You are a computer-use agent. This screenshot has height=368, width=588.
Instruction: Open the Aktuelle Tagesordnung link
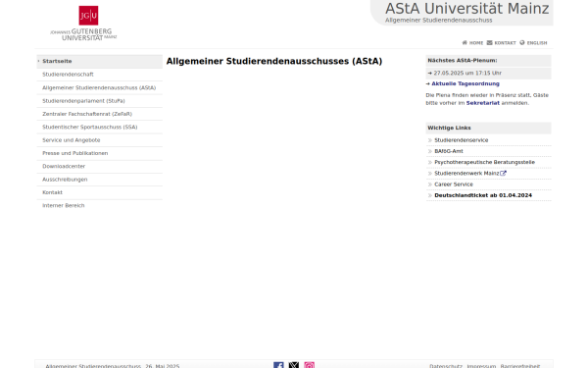465,83
